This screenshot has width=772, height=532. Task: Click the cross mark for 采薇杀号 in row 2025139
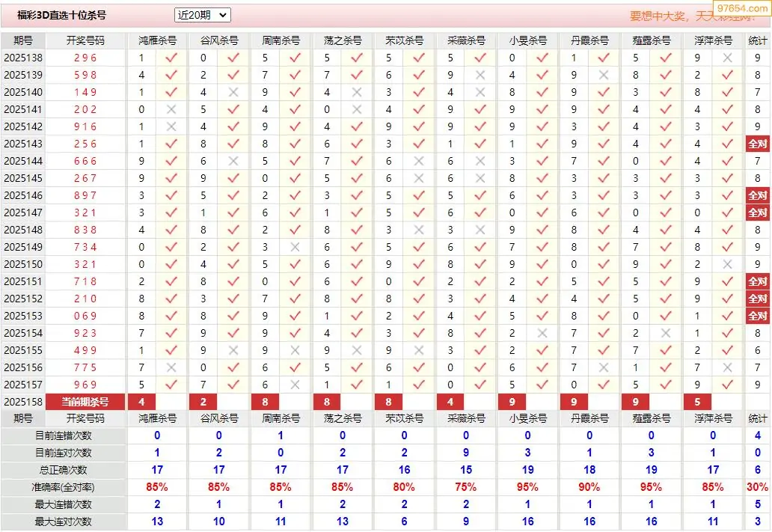pos(480,75)
